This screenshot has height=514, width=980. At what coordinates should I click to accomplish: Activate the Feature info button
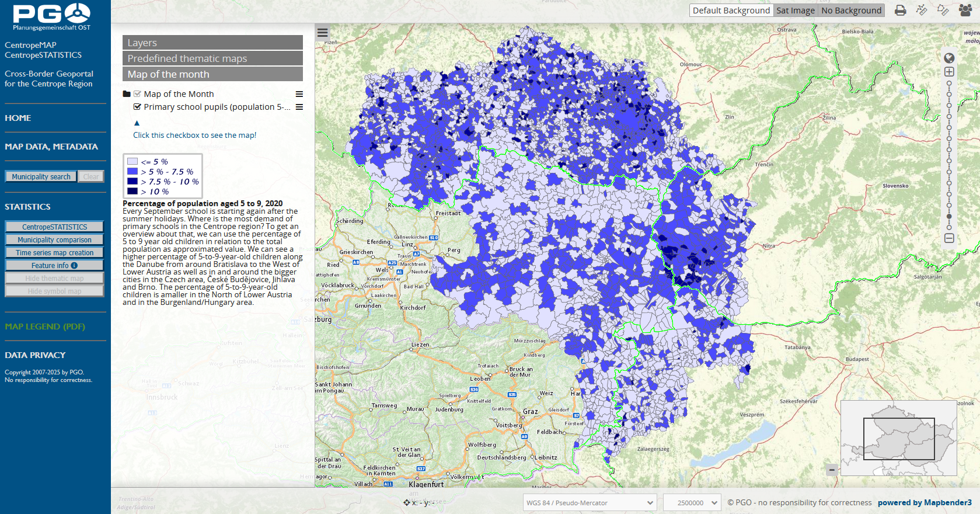[54, 265]
